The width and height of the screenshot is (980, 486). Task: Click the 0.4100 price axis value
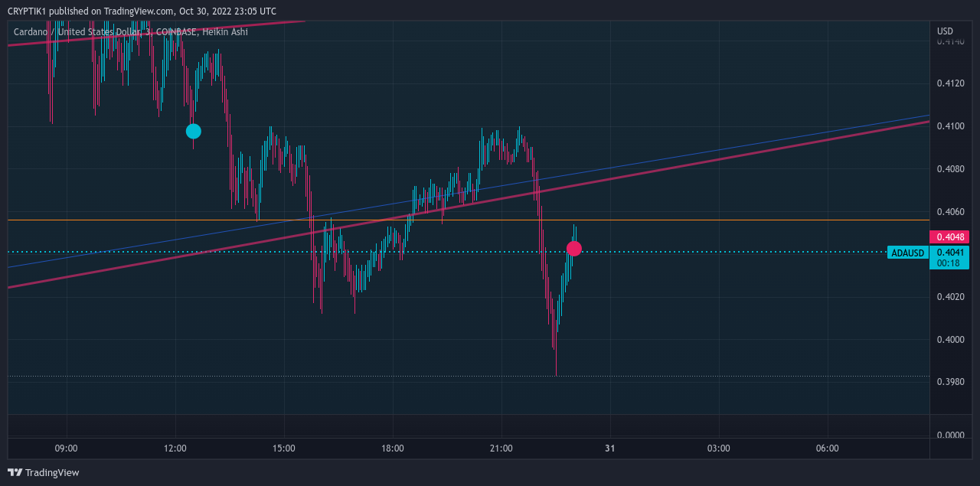click(950, 126)
